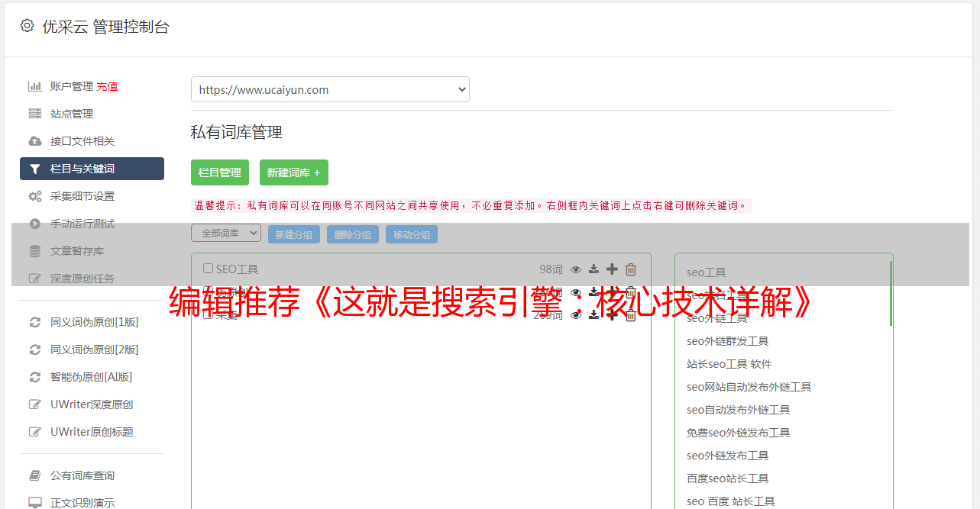Click the 温馨提示 notice text
980x509 pixels.
[471, 205]
